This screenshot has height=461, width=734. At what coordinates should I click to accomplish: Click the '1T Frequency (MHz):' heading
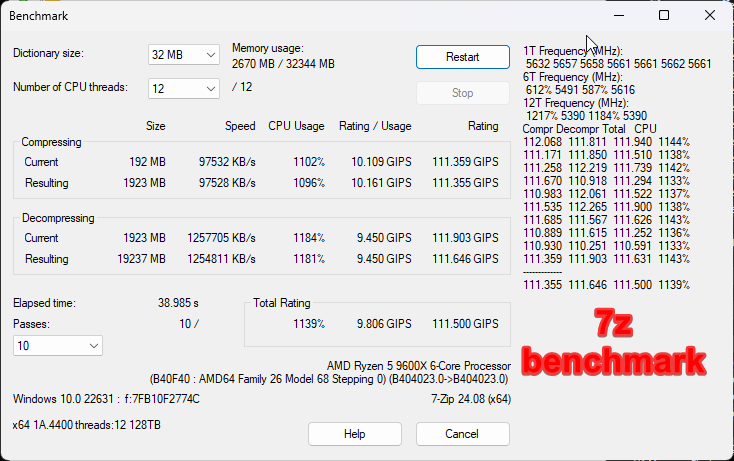(x=573, y=51)
